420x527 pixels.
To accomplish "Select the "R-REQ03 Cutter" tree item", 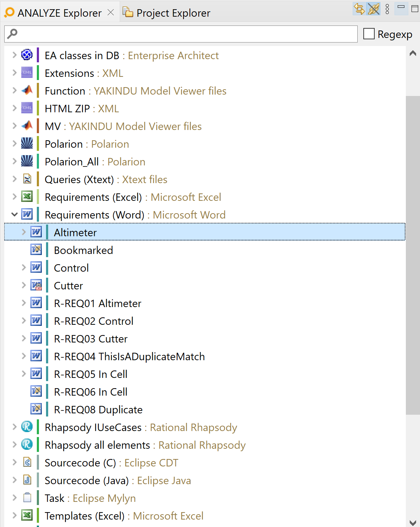I will point(91,339).
